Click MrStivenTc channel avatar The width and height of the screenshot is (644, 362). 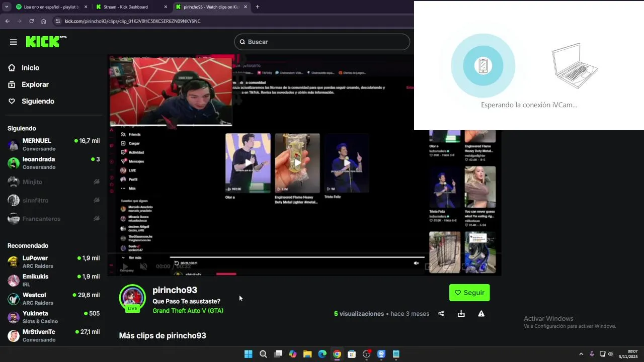point(14,336)
